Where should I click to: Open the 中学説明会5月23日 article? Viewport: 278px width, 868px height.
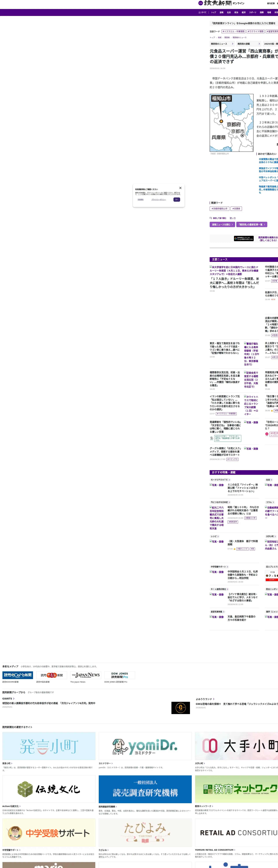[243, 575]
